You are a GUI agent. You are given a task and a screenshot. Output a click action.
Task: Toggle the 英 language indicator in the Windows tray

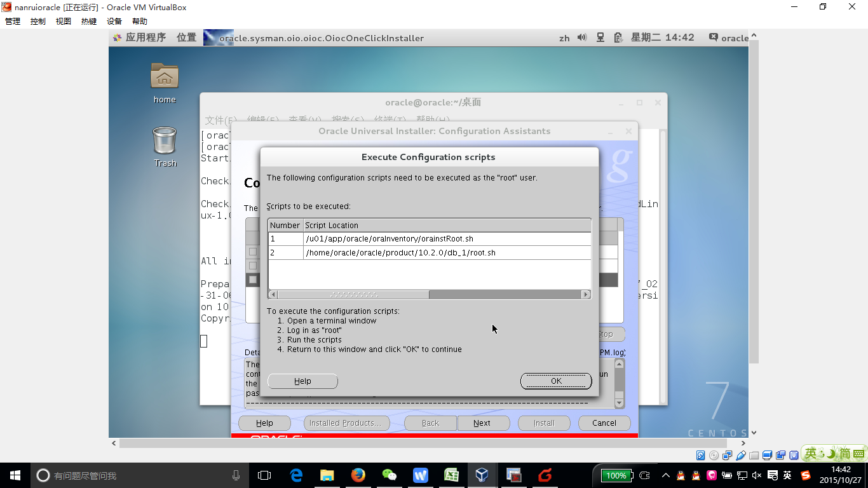787,475
